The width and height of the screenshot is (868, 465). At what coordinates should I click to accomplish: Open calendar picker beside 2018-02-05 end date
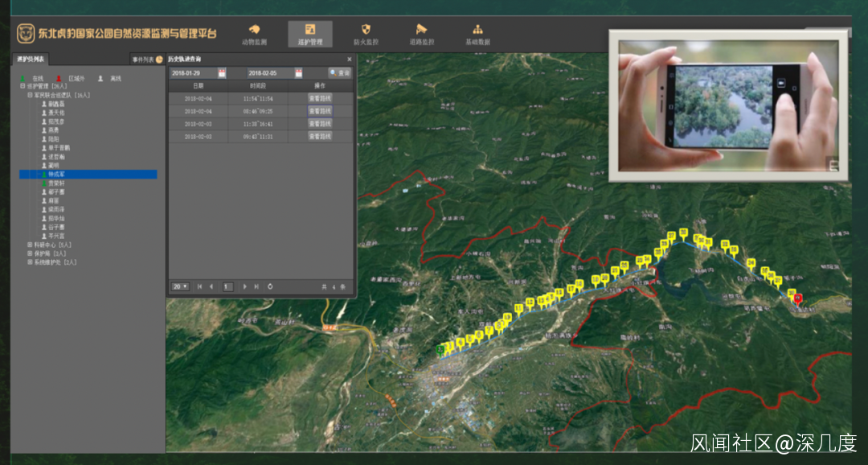tap(298, 73)
